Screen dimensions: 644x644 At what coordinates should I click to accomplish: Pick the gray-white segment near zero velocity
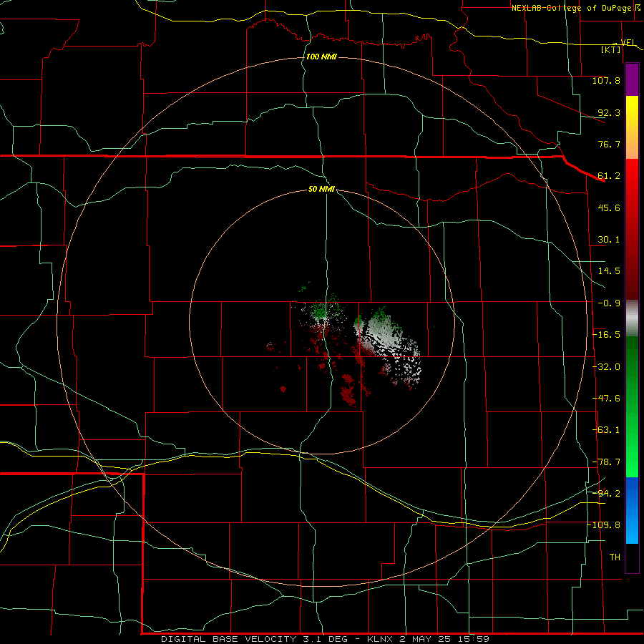pos(632,318)
